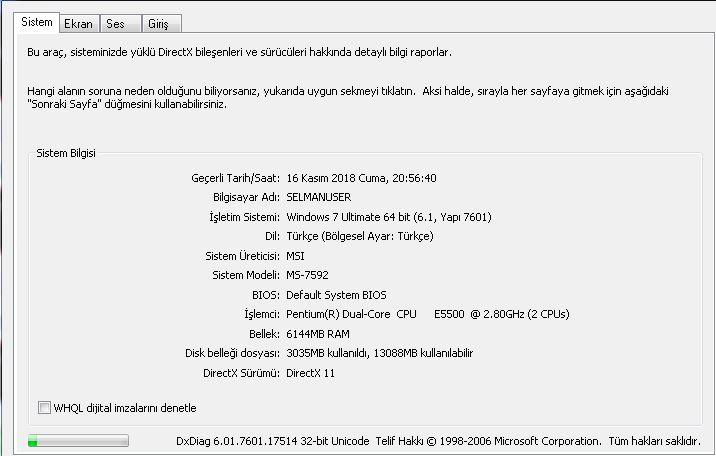Click the BIOS label

(x=266, y=295)
